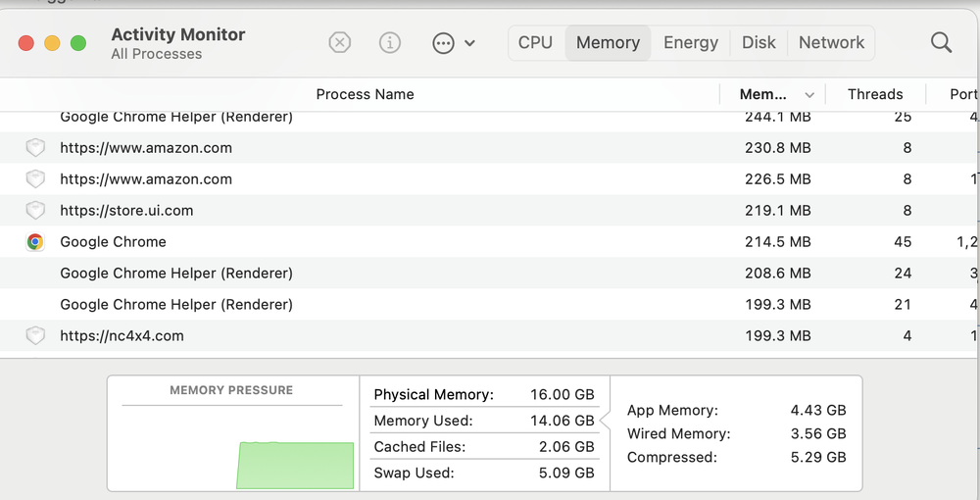The width and height of the screenshot is (980, 500).
Task: Click the Physical Memory 16.00 GB value
Action: point(562,395)
